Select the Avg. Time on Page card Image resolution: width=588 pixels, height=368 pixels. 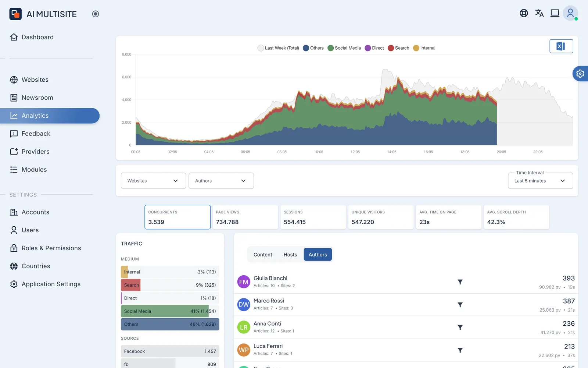(449, 217)
